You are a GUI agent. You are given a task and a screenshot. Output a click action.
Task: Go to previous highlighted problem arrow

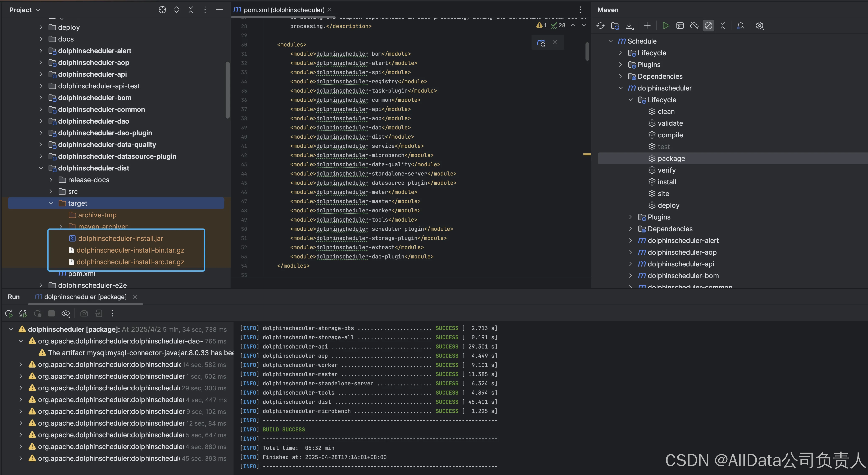[x=573, y=25]
